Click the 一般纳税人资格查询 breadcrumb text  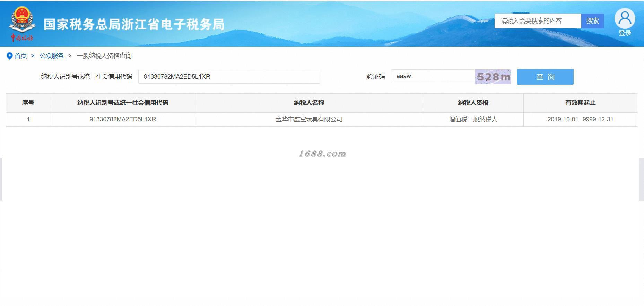pos(104,56)
